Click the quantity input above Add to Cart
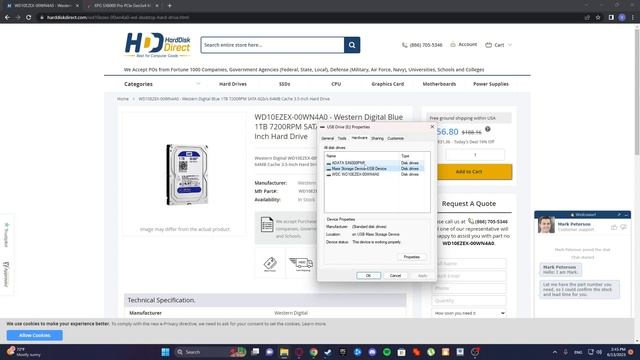 pyautogui.click(x=475, y=155)
